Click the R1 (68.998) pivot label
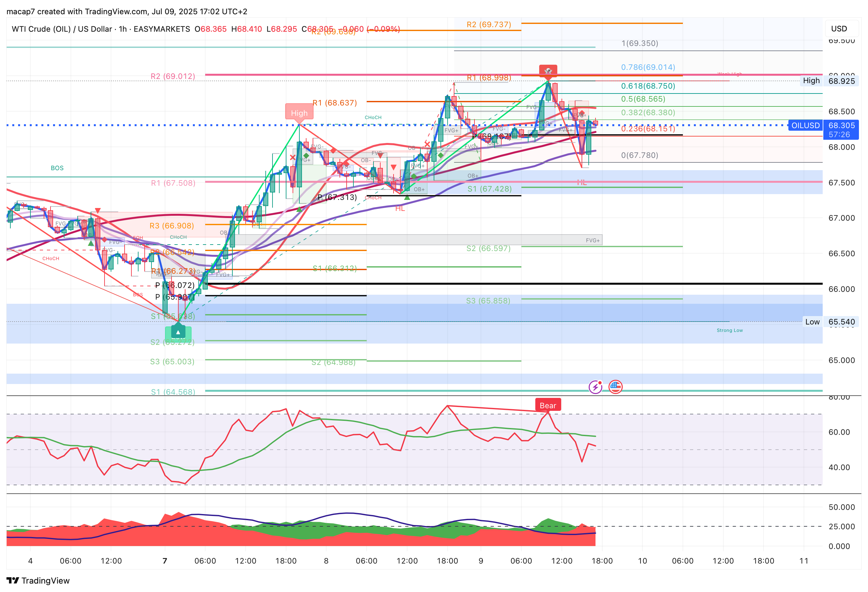Viewport: 868px width, 592px height. click(489, 78)
